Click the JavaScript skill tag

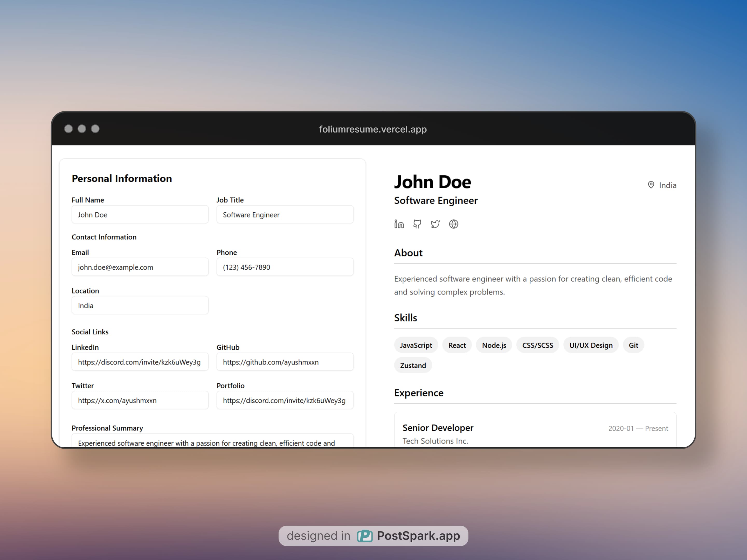[x=416, y=345]
